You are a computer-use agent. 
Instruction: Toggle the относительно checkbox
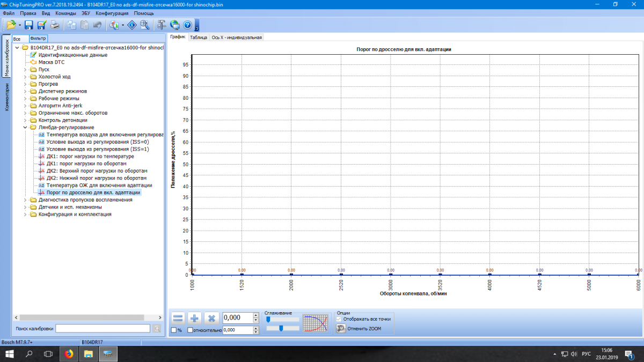(x=191, y=330)
